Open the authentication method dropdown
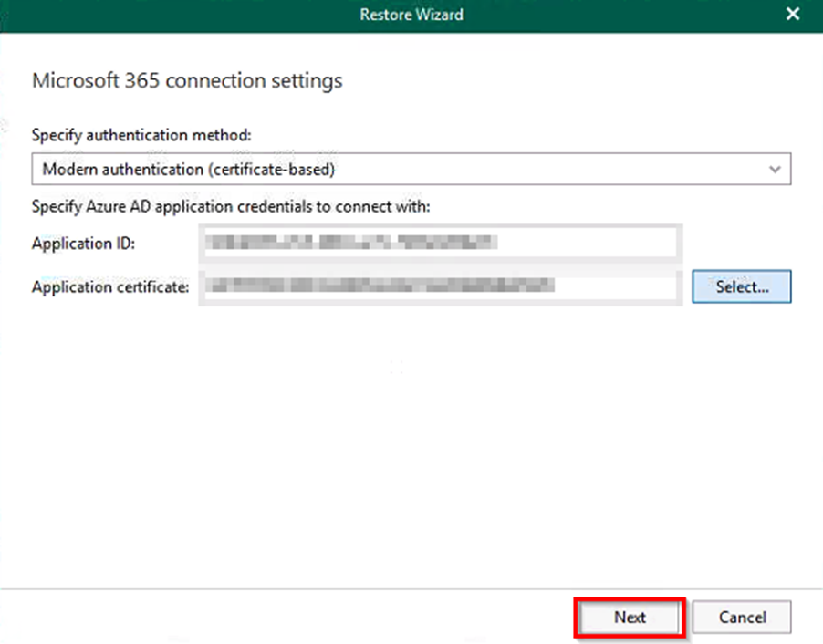 (411, 169)
